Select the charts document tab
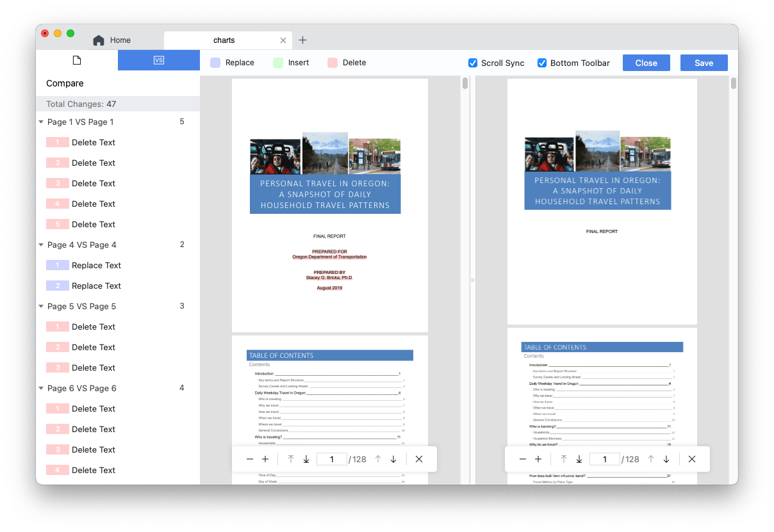The image size is (774, 532). [x=226, y=40]
